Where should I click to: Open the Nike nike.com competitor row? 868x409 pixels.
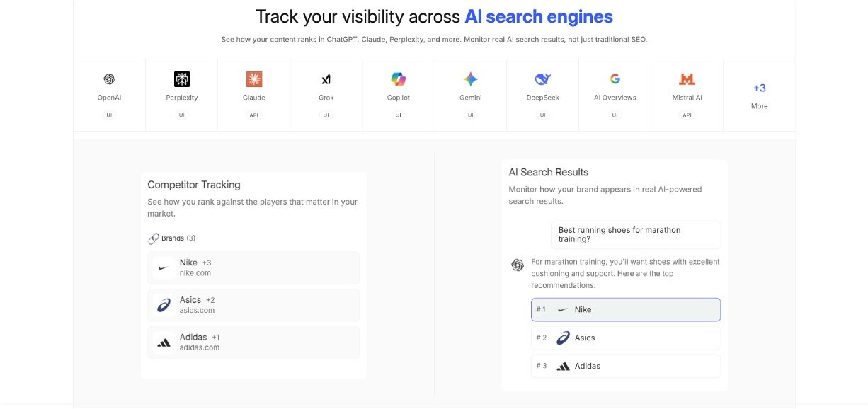click(x=253, y=267)
